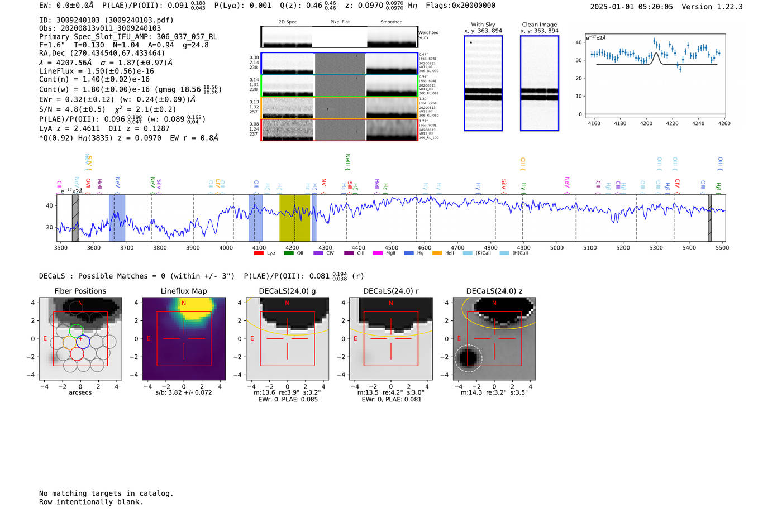Click the EWr: 0, PLAE: 0.081 caption
This screenshot has width=782, height=532.
coord(392,399)
